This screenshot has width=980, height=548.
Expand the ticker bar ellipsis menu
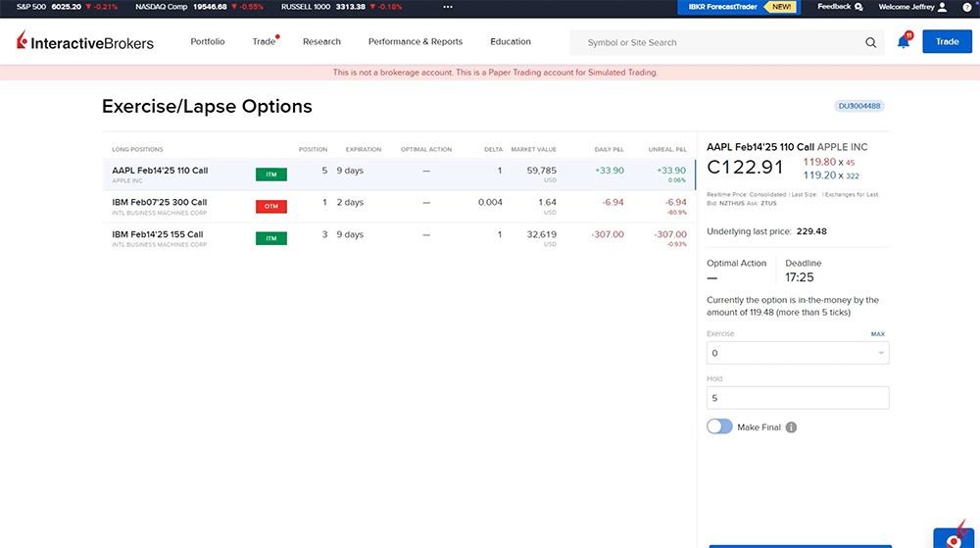448,7
